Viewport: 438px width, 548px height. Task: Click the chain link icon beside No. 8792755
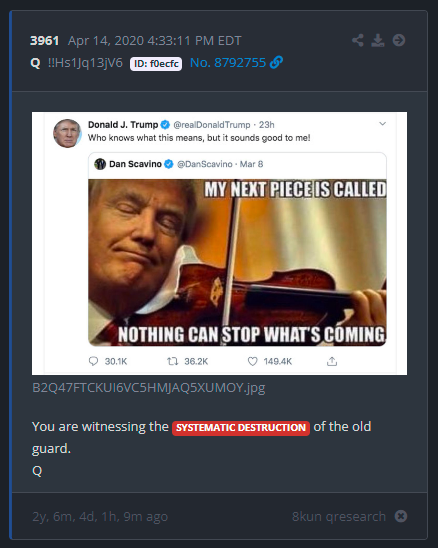pyautogui.click(x=277, y=63)
